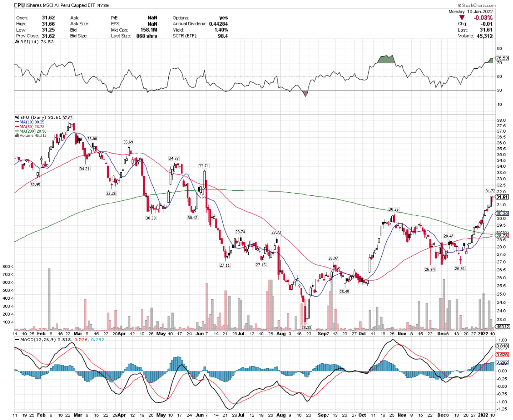Screen dimensions: 513x420
Task: Click the 'MA(200) 28.90' legend entry
Action: click(33, 131)
